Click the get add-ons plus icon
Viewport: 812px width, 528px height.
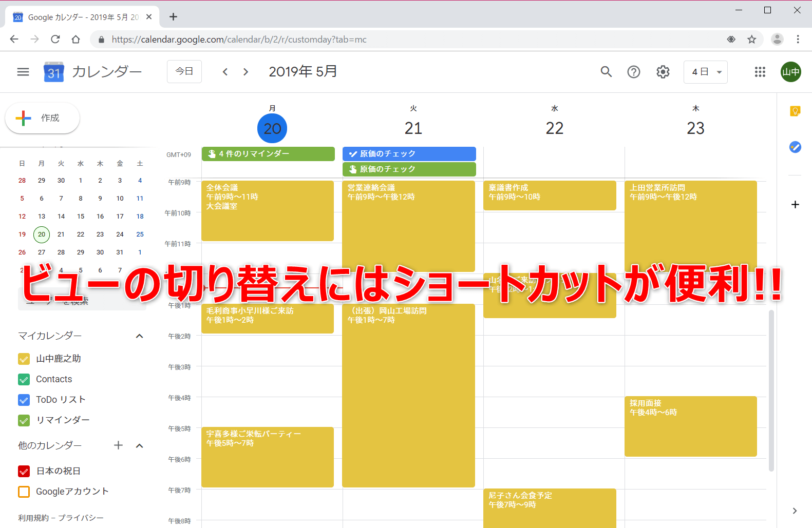pyautogui.click(x=795, y=204)
